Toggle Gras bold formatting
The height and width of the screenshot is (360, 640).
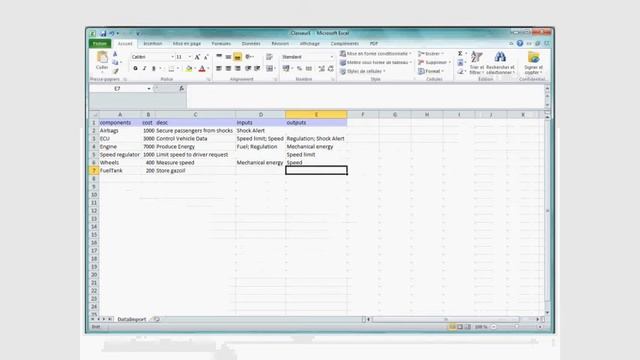(135, 69)
